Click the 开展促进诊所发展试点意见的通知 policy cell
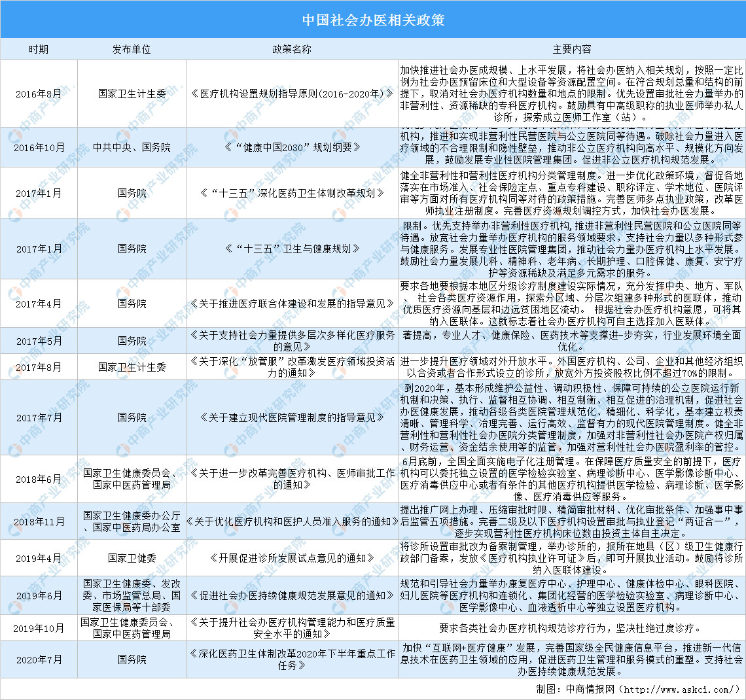This screenshot has height=700, width=746. coord(292,558)
